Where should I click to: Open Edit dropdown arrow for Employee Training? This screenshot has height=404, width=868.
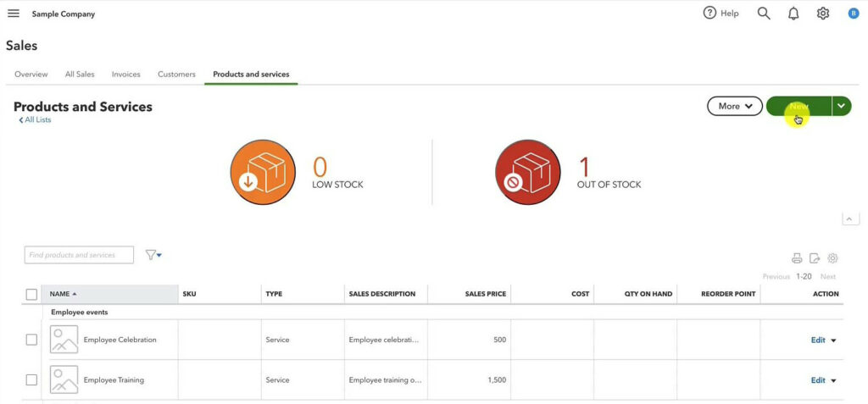(834, 381)
